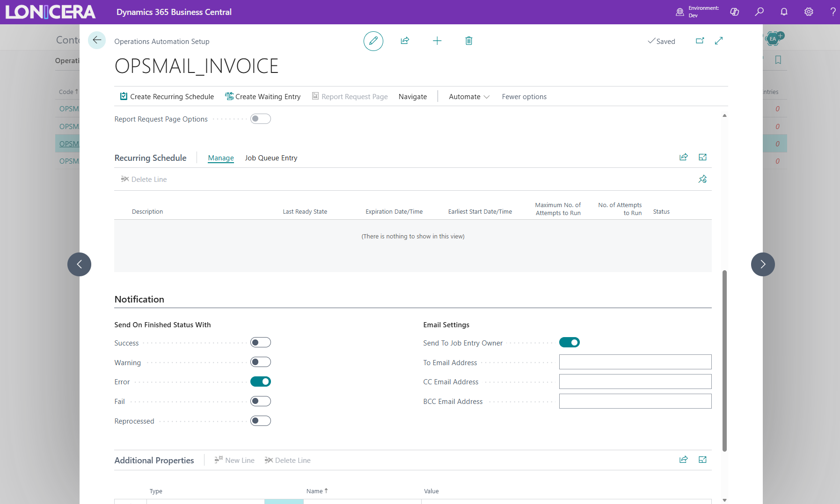Click the plus icon to create new record
The image size is (840, 504).
[x=437, y=41]
